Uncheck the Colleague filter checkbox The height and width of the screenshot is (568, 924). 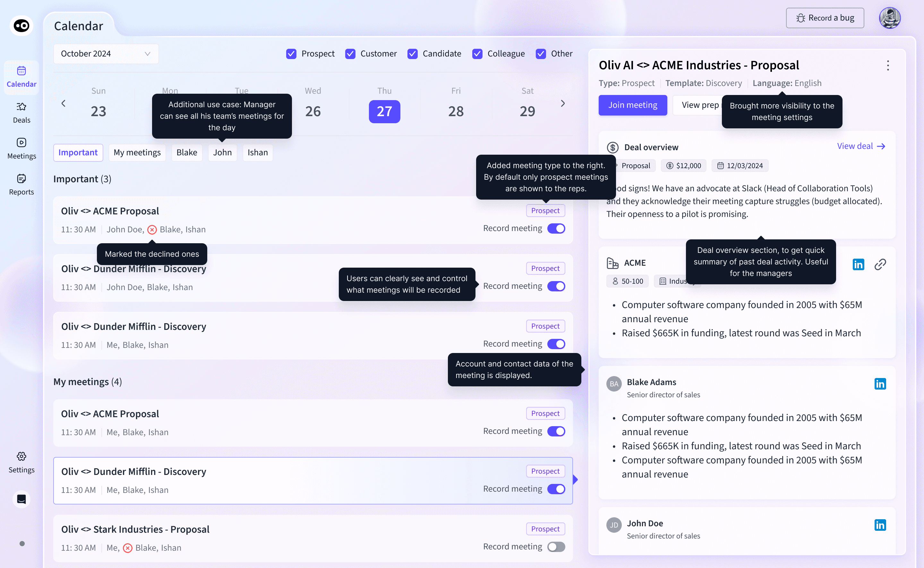click(477, 54)
